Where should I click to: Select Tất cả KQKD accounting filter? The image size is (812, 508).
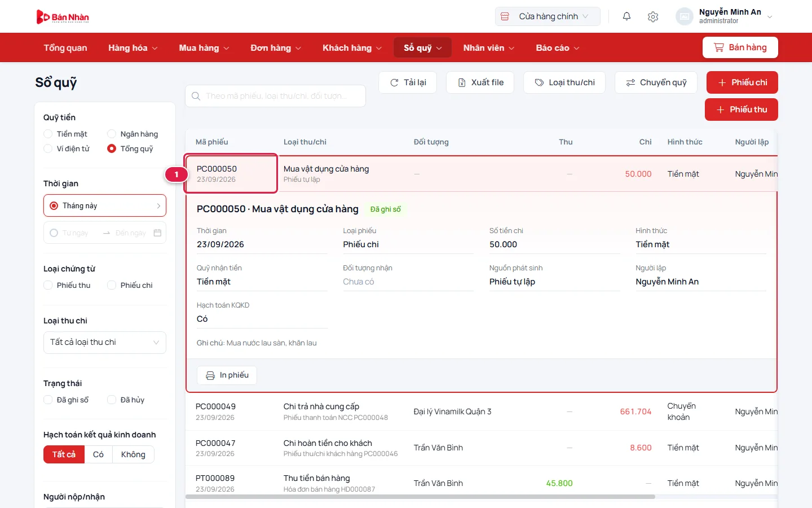pos(64,454)
